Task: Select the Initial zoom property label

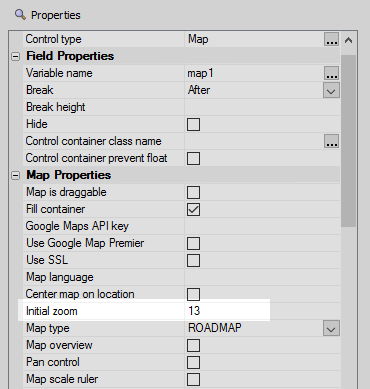Action: (52, 311)
